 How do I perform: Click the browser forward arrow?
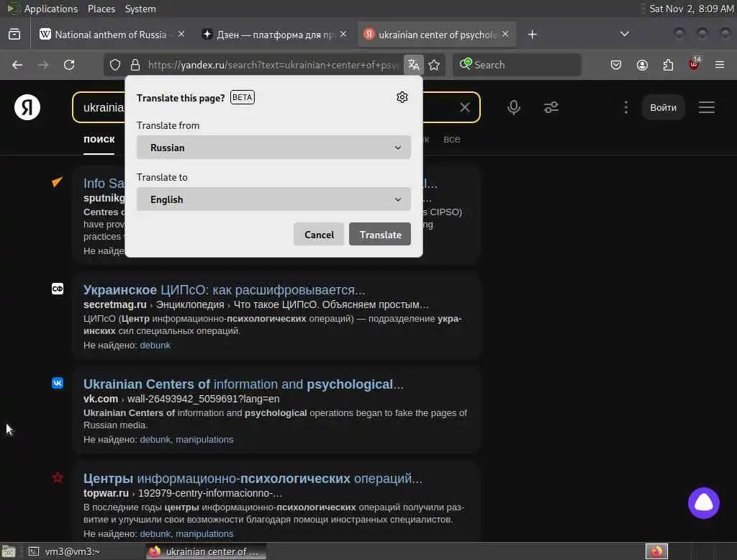click(x=43, y=65)
